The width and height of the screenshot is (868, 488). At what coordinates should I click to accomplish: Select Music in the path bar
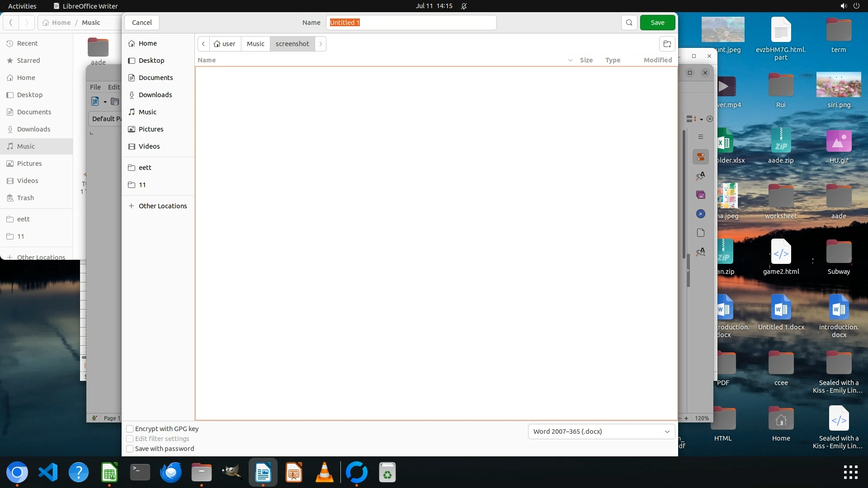point(255,44)
